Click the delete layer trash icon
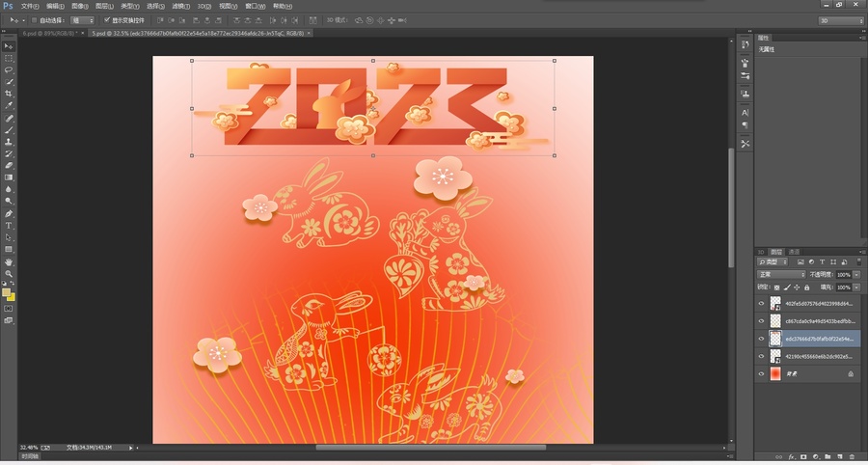 [852, 457]
